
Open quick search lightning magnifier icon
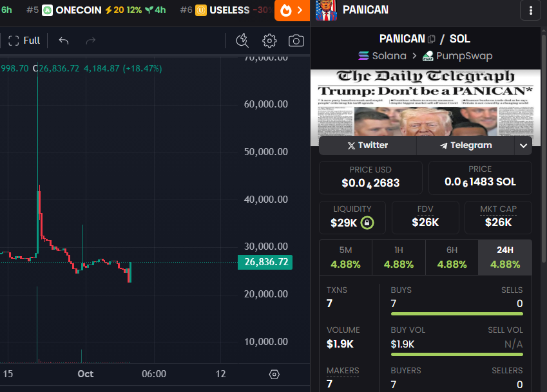[242, 41]
